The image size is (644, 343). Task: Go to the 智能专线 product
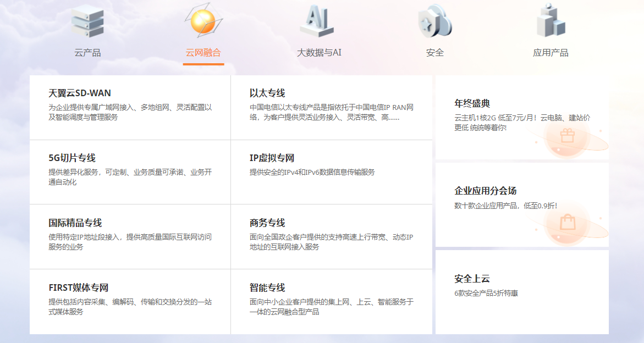click(x=267, y=287)
